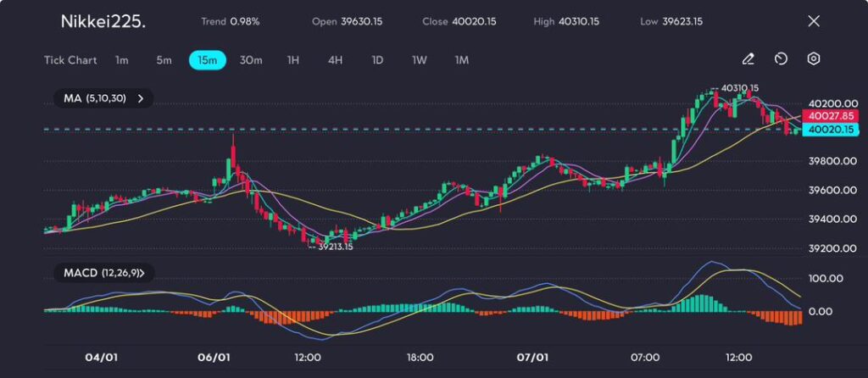Click the red 40027.85 price tag
Viewport: 868px width, 378px height.
click(x=828, y=116)
